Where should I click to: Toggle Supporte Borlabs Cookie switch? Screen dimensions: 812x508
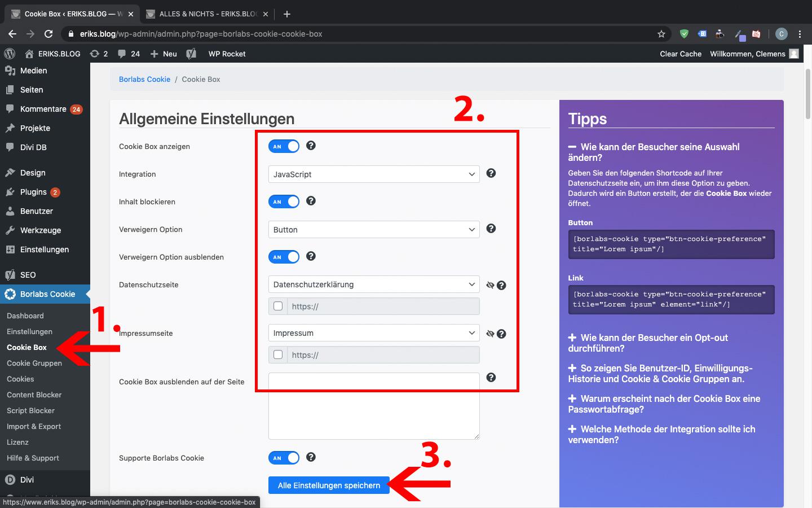coord(284,458)
